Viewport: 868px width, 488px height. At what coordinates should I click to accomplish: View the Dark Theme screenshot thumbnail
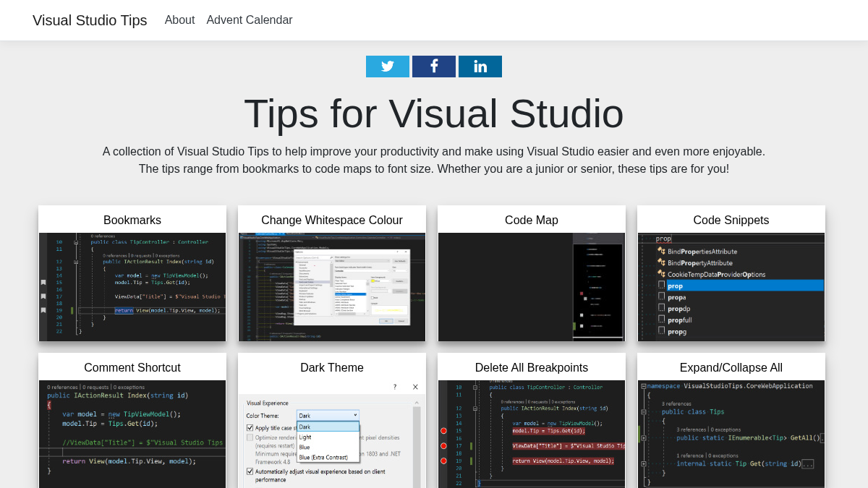point(332,434)
